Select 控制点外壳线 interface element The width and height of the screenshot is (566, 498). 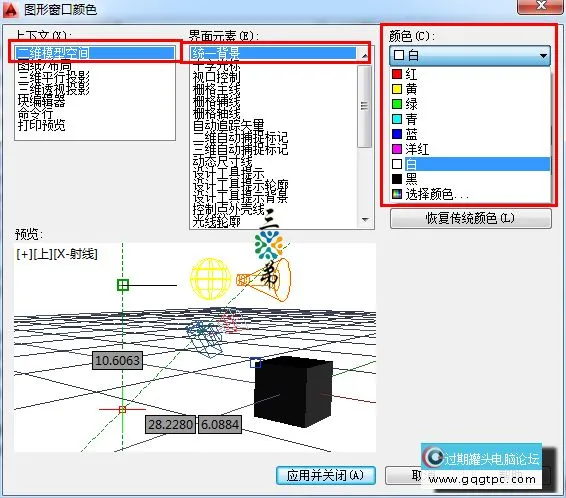tap(228, 209)
